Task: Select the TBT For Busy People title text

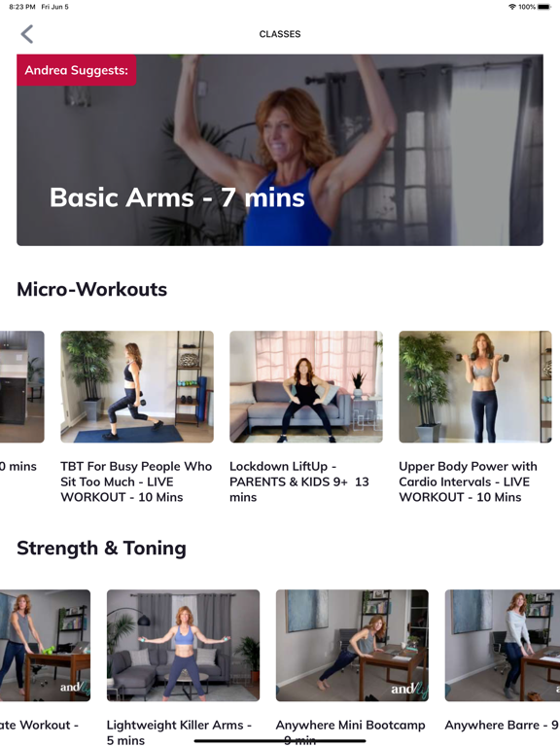Action: coord(136,481)
